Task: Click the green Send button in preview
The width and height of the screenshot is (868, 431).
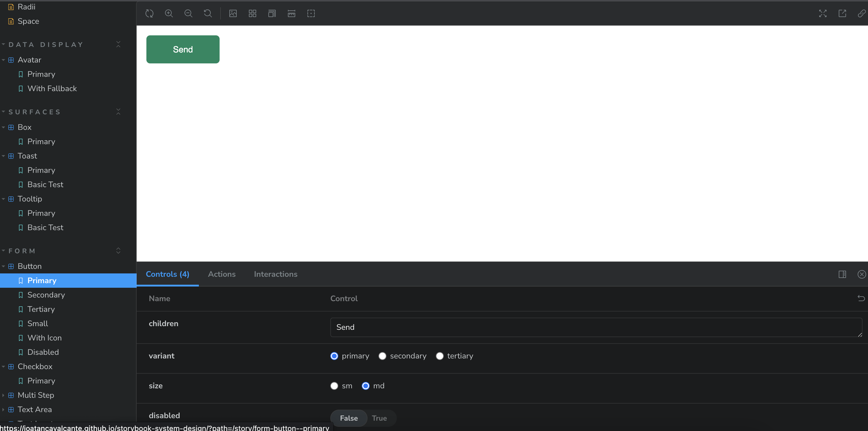Action: (183, 49)
